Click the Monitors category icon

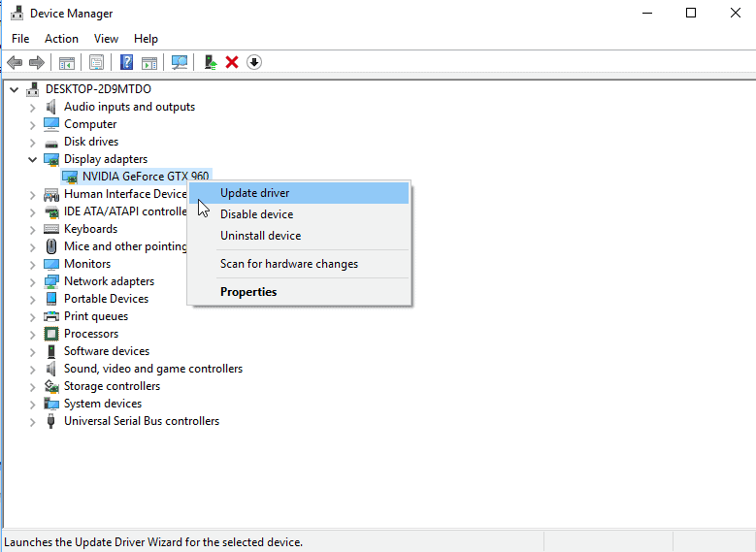51,264
